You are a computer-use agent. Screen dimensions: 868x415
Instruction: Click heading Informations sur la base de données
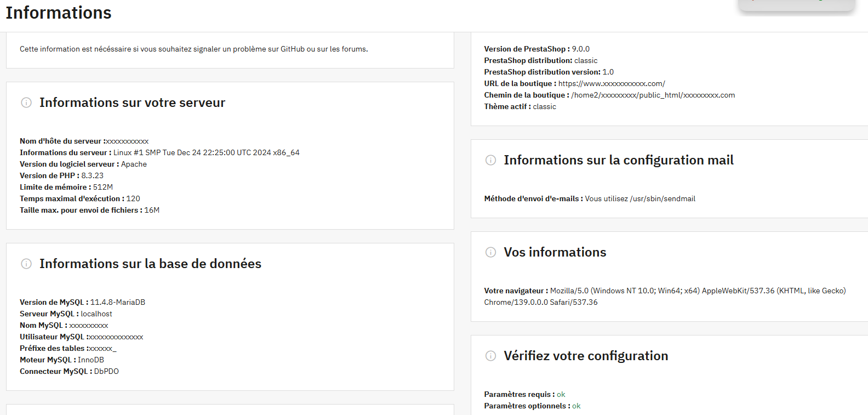point(150,264)
